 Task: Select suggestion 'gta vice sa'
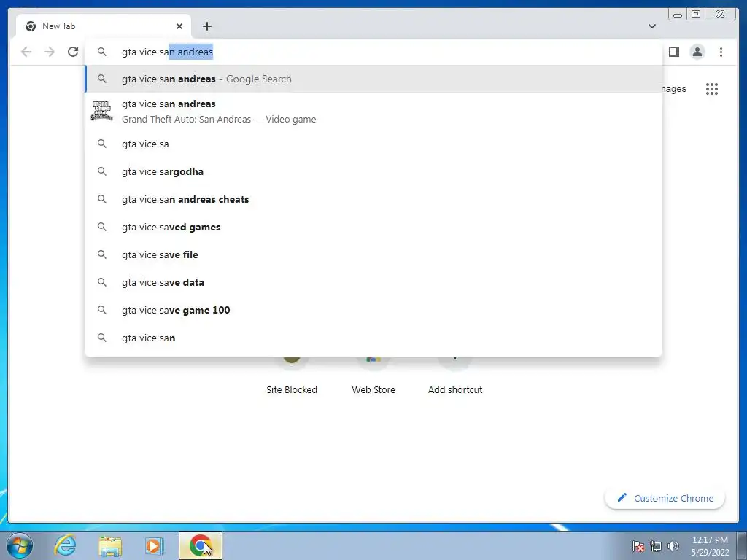(x=373, y=144)
